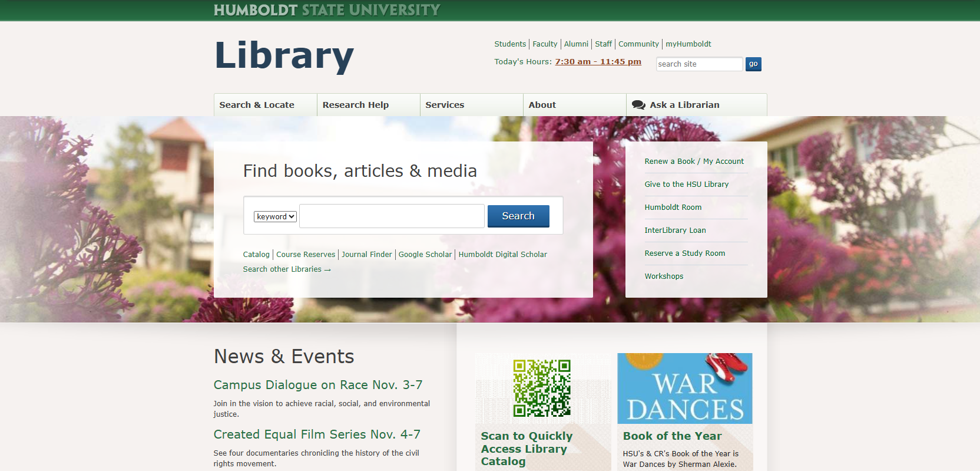Click the green QR code image
Screen dimensions: 980x471
coord(542,388)
